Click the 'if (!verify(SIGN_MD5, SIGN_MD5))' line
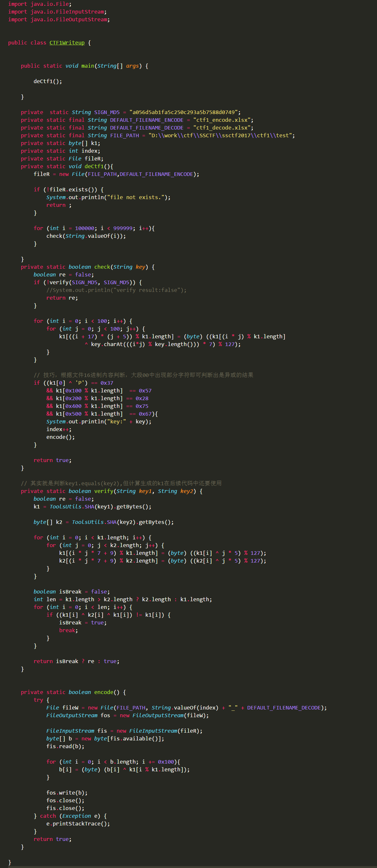Image resolution: width=377 pixels, height=868 pixels. (x=88, y=283)
